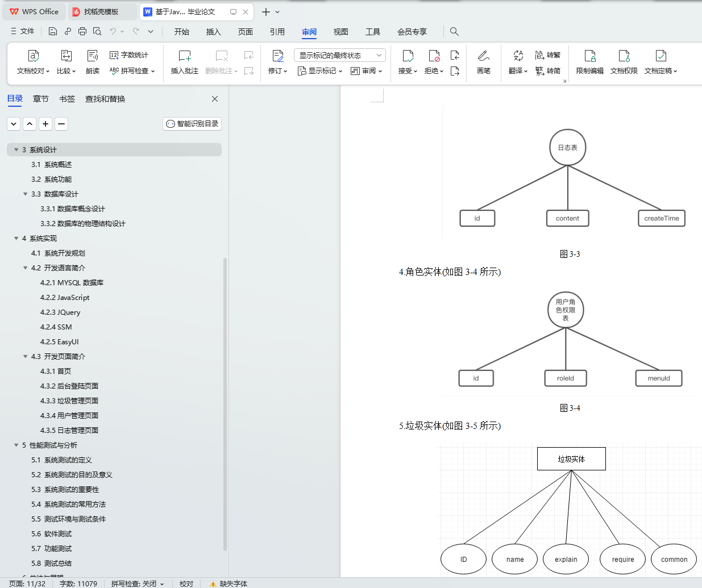Image resolution: width=702 pixels, height=588 pixels.
Task: Click the print icon in quick toolbar
Action: coord(82,31)
